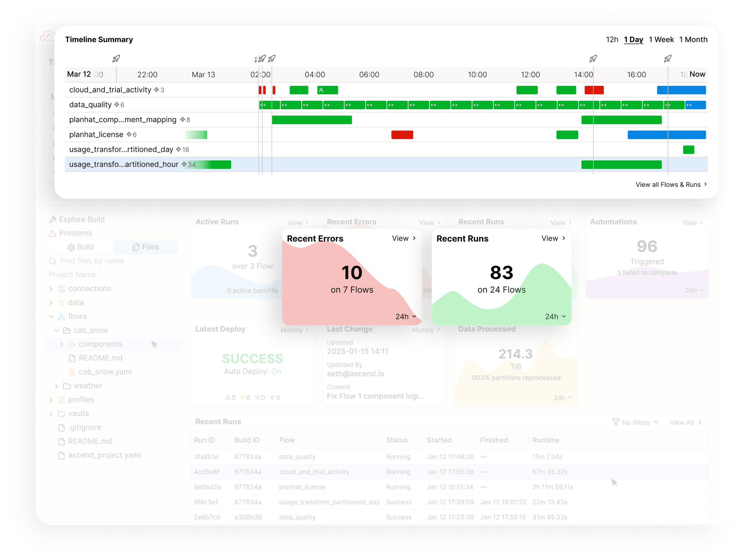Select 1 Week timeline range
Image resolution: width=743 pixels, height=560 pixels.
661,39
